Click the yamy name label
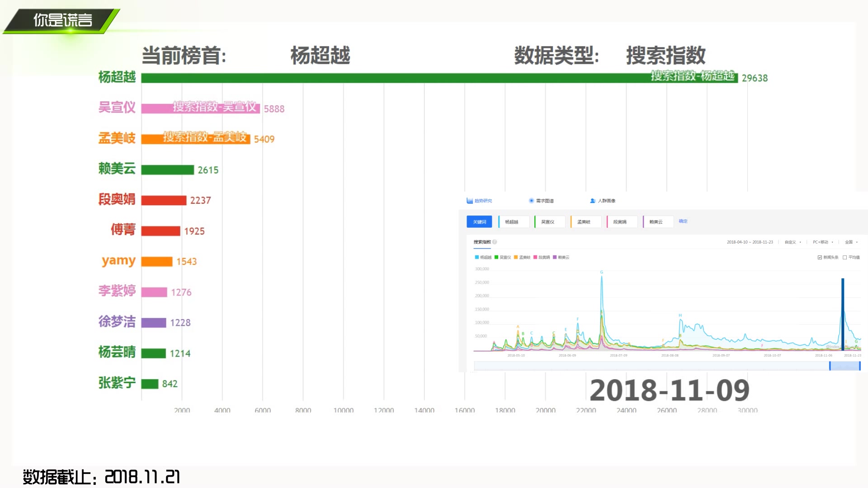868x488 pixels. (118, 261)
